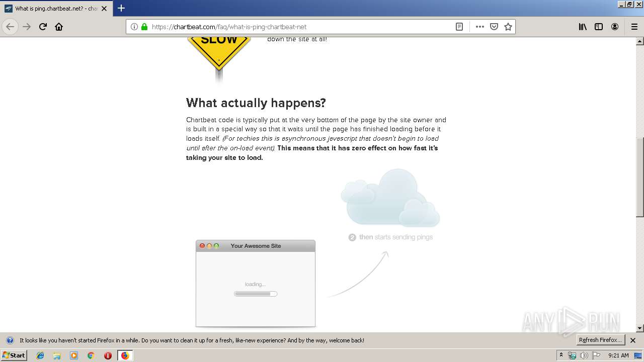Viewport: 644px width, 362px height.
Task: Bookmark this page with the star
Action: tap(508, 27)
